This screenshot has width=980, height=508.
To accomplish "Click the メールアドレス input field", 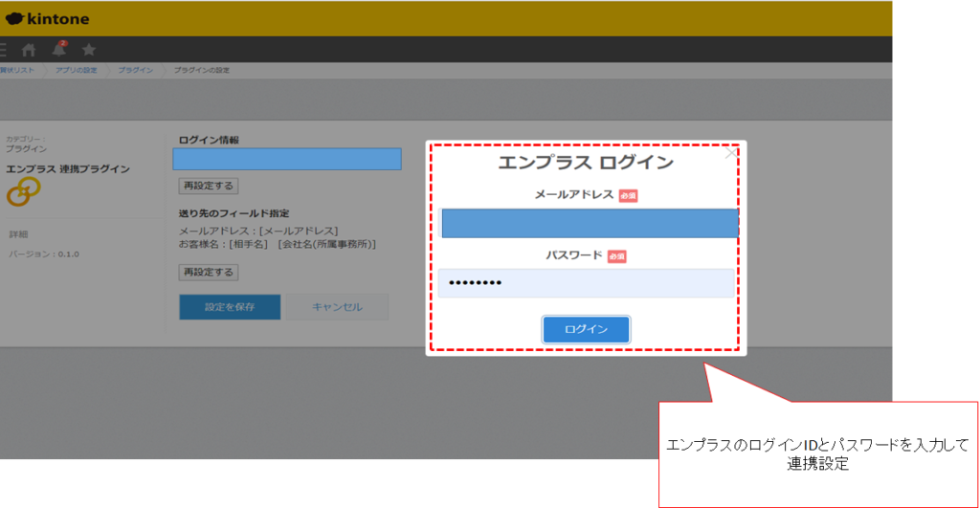I will coord(589,223).
